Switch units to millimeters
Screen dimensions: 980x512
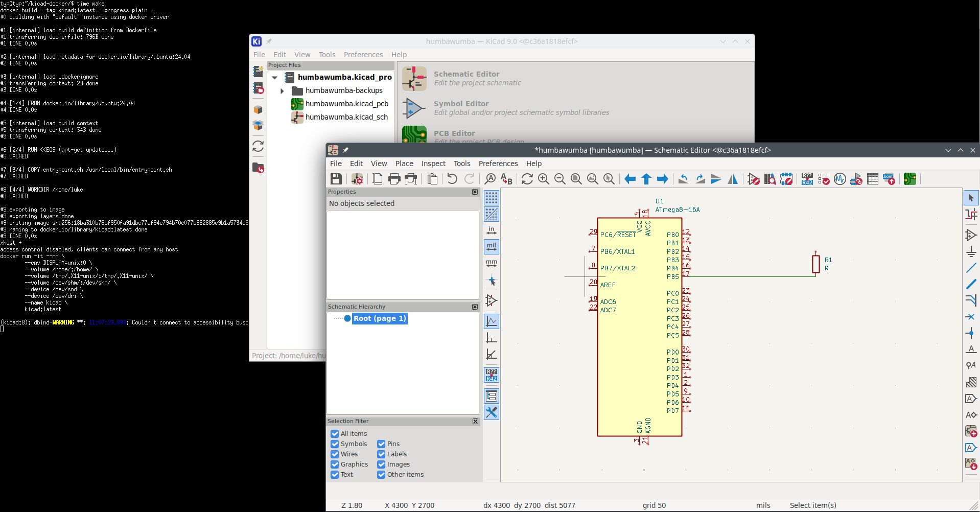click(491, 263)
